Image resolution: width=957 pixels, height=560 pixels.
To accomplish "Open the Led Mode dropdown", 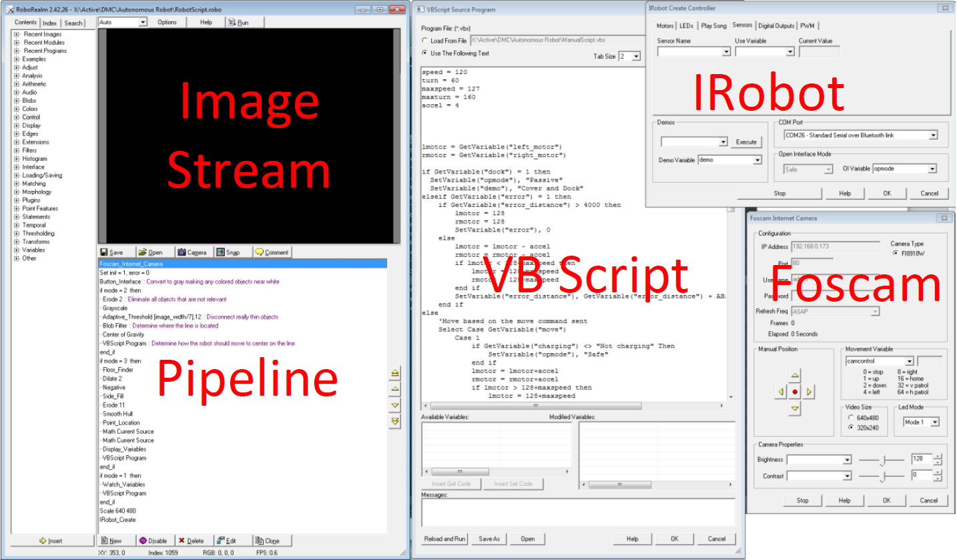I will point(935,422).
